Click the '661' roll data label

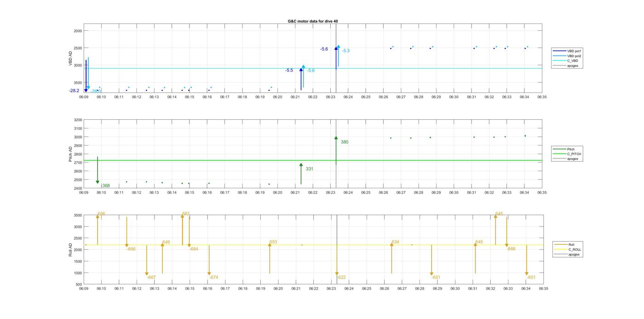186,214
